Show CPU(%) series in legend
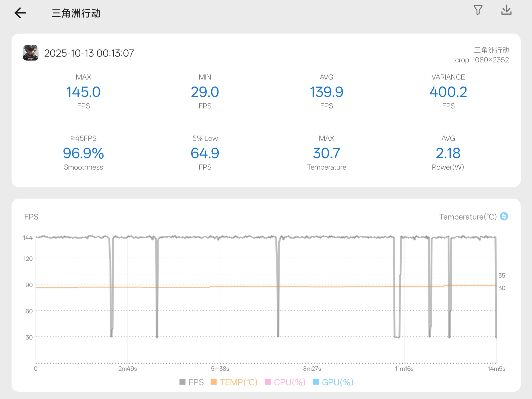Image resolution: width=532 pixels, height=399 pixels. (289, 382)
